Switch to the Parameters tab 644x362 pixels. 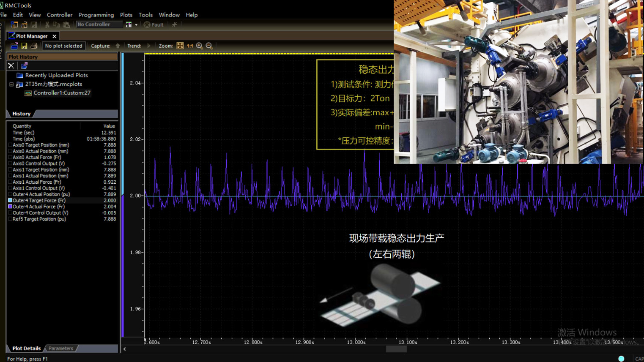(x=60, y=348)
